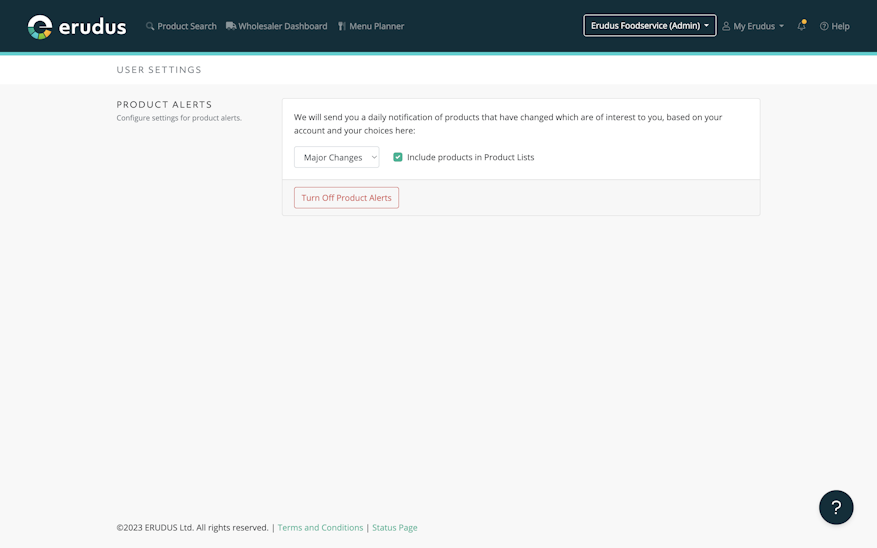
Task: Open the Status Page link
Action: click(394, 527)
